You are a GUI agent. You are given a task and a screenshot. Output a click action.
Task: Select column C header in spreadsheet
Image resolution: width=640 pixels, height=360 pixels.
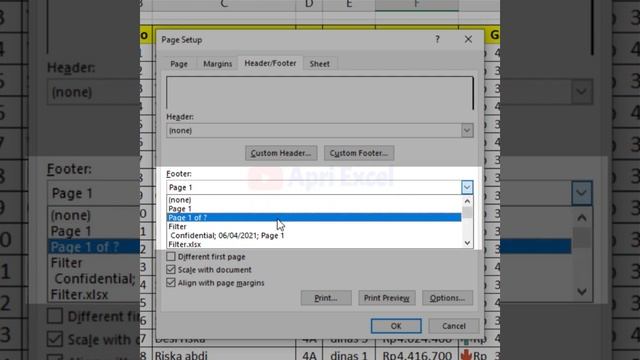[224, 5]
